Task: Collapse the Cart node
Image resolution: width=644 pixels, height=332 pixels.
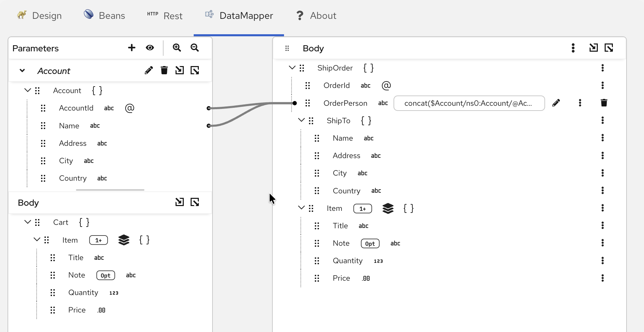Action: pos(27,222)
